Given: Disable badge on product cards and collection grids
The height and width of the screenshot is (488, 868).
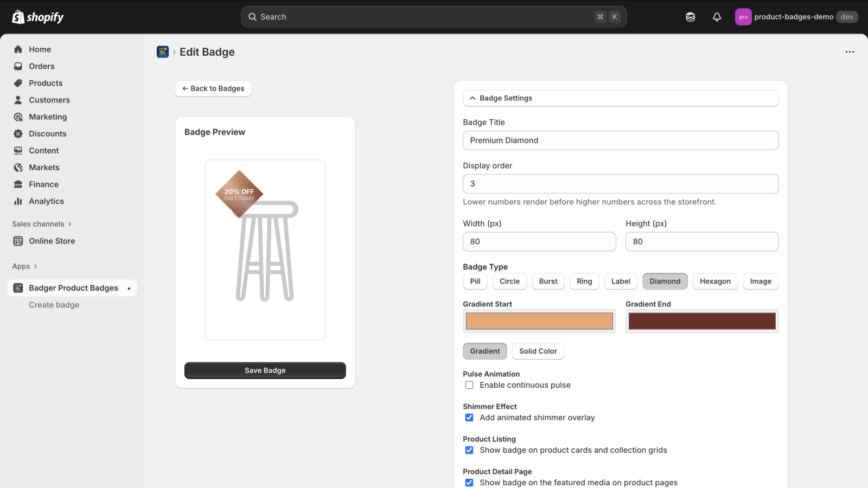Looking at the screenshot, I should [469, 450].
